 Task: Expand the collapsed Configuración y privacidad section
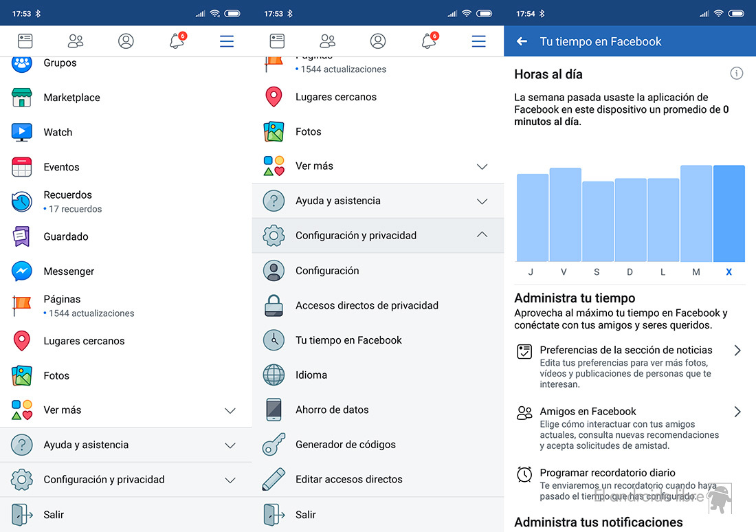point(230,480)
